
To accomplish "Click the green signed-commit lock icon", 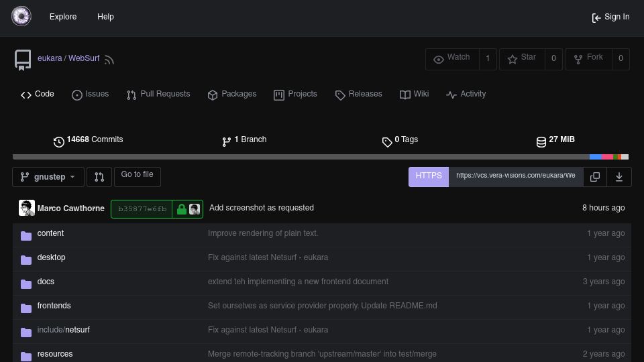I will click(182, 209).
